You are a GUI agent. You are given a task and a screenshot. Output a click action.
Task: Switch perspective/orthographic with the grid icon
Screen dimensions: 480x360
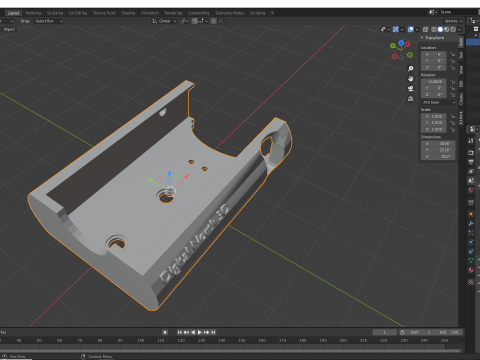coord(411,99)
